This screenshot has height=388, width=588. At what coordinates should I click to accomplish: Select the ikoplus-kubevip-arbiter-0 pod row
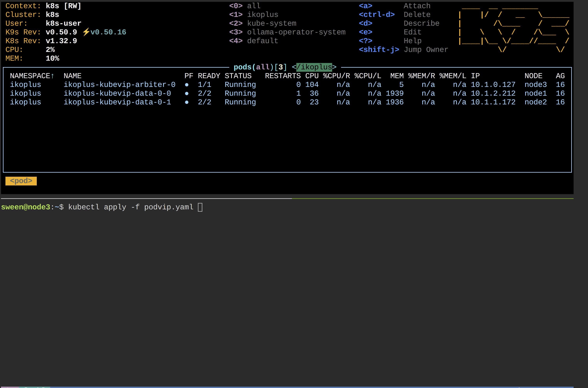coord(119,85)
